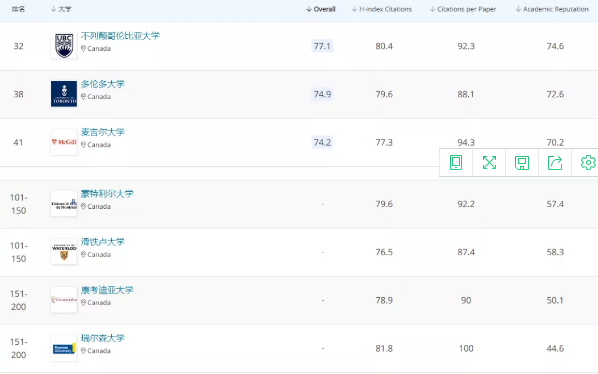Click the location pin icon under 康考迪亚大学
The image size is (598, 374).
(x=83, y=302)
